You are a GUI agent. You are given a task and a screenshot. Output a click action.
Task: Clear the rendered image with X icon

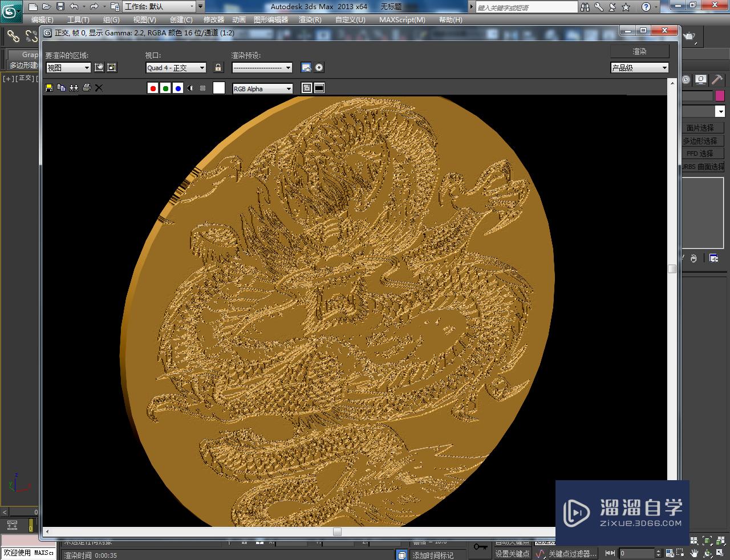tap(99, 88)
